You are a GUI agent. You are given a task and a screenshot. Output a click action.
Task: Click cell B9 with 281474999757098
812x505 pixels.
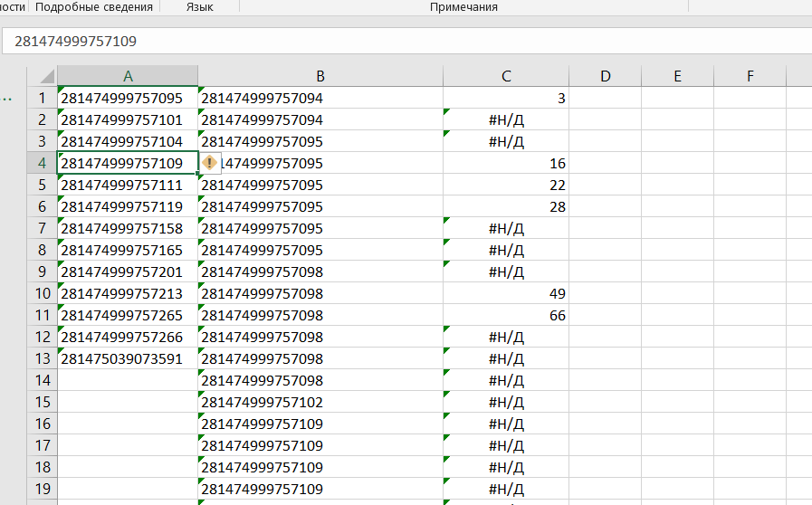click(320, 272)
